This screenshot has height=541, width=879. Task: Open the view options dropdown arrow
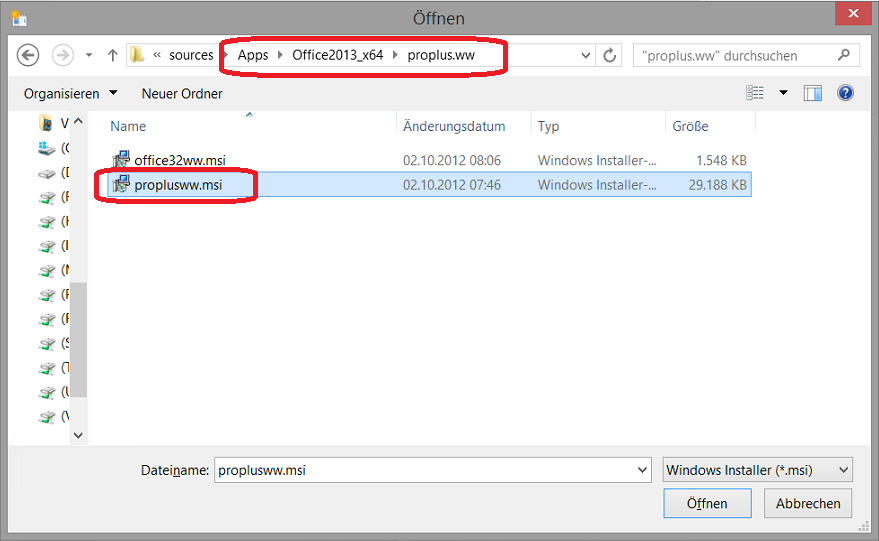pyautogui.click(x=783, y=93)
